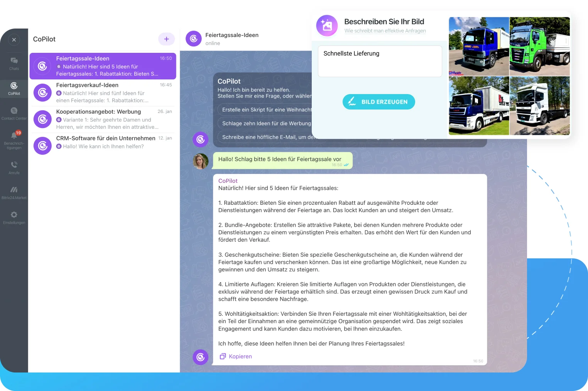This screenshot has height=391, width=588.
Task: Open the Anrufe phone icon
Action: pos(14,168)
